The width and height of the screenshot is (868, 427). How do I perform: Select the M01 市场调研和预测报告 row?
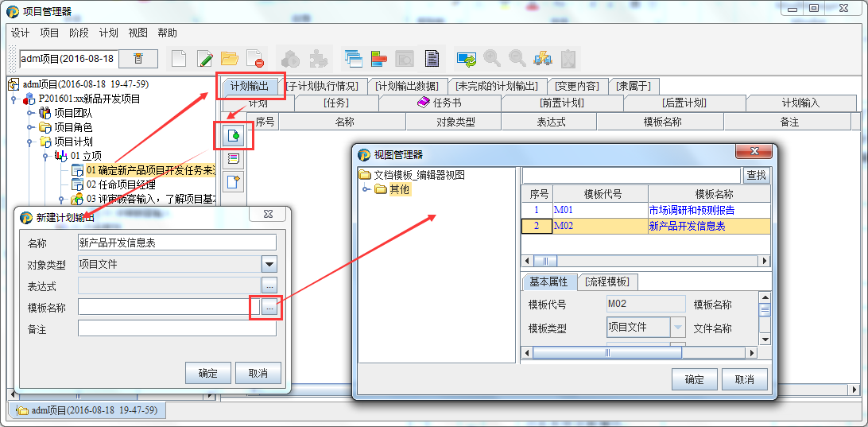(646, 210)
